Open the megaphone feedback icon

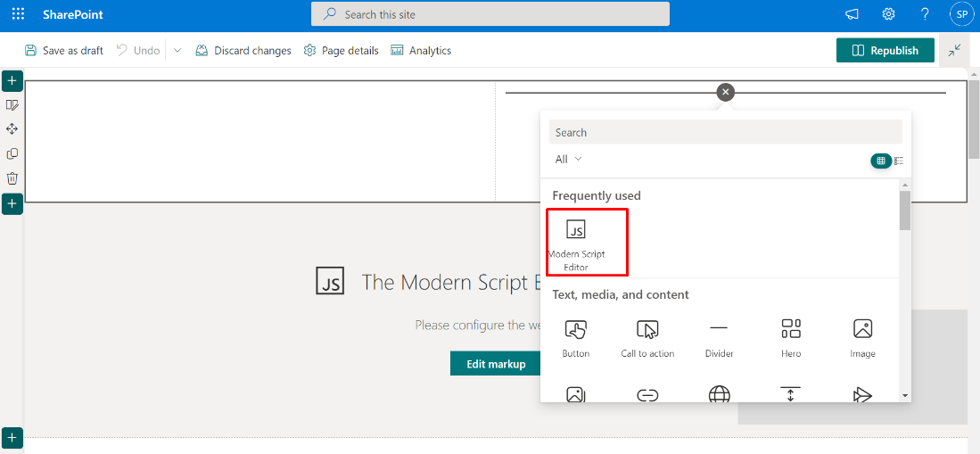[x=852, y=14]
